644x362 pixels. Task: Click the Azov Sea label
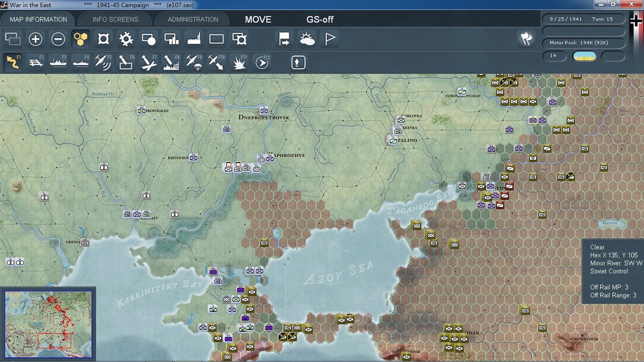[x=339, y=273]
